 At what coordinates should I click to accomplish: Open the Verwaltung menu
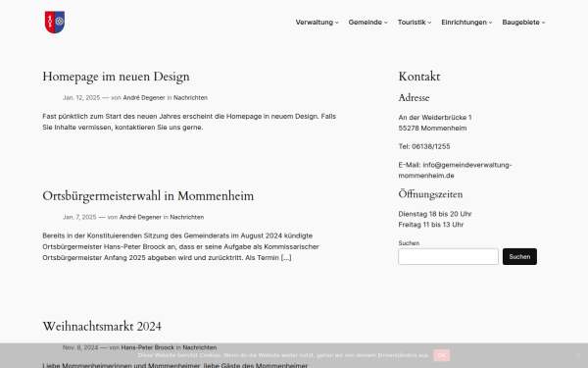(315, 23)
